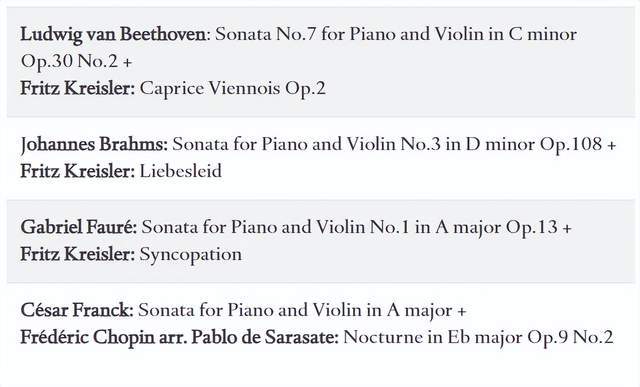This screenshot has height=387, width=640.
Task: Click the Beethoven program row background
Action: point(320,61)
